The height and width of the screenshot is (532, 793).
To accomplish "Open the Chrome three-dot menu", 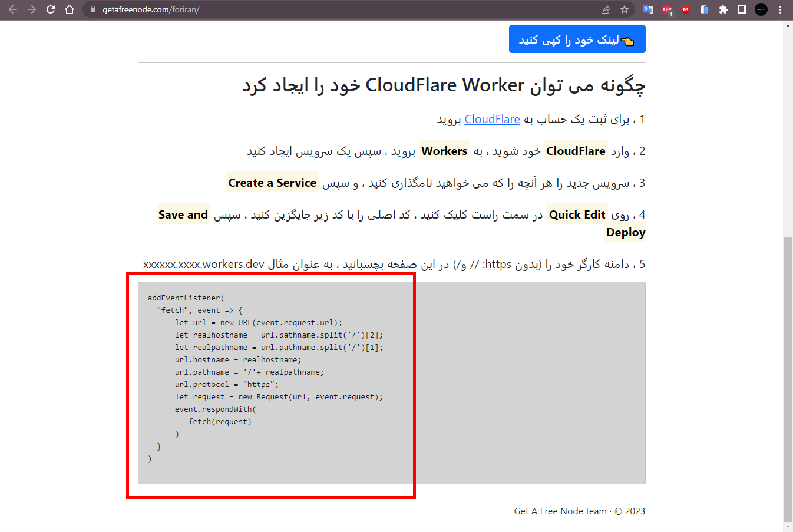I will 780,9.
